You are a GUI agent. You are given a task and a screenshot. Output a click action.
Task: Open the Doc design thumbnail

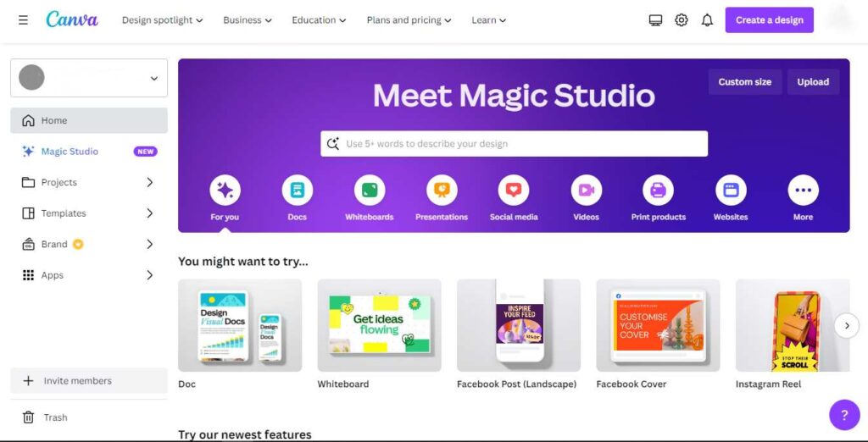click(x=240, y=325)
